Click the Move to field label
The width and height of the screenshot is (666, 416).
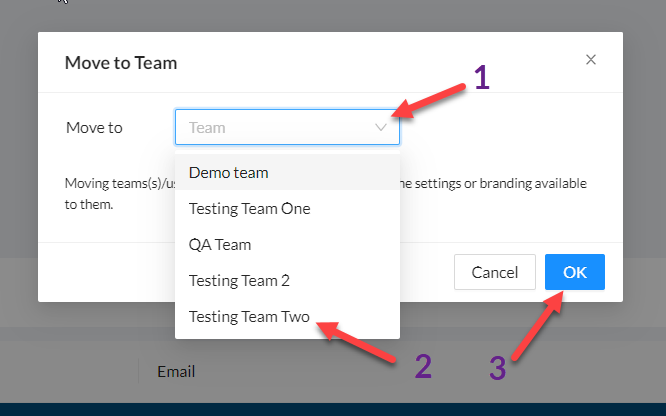tap(94, 127)
